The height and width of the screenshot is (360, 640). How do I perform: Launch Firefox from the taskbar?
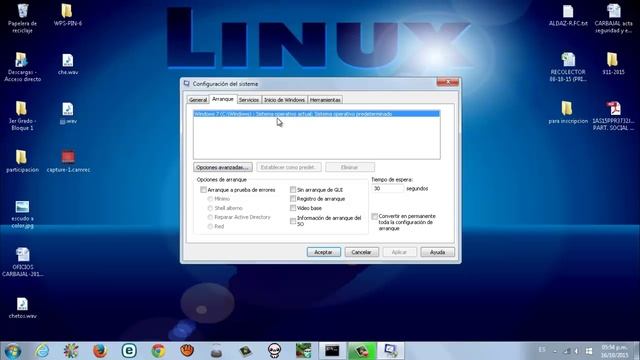100,351
